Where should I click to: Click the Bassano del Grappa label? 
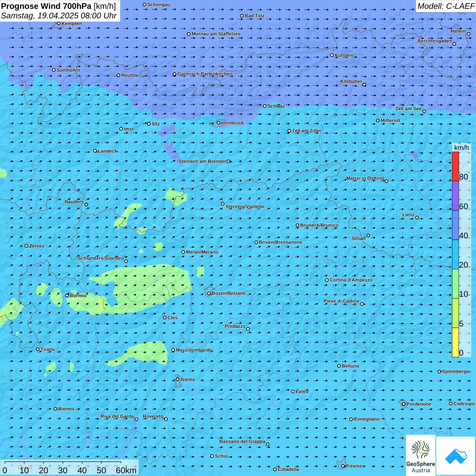(x=242, y=441)
